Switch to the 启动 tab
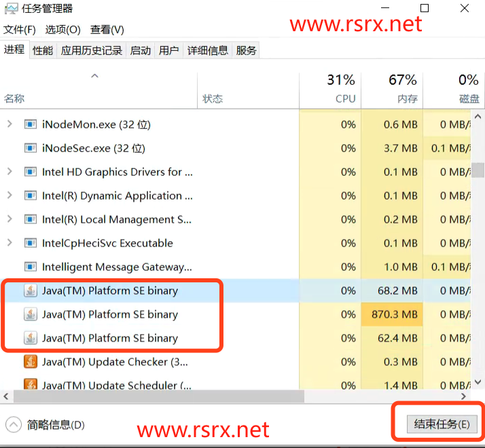This screenshot has width=485, height=448. tap(141, 50)
